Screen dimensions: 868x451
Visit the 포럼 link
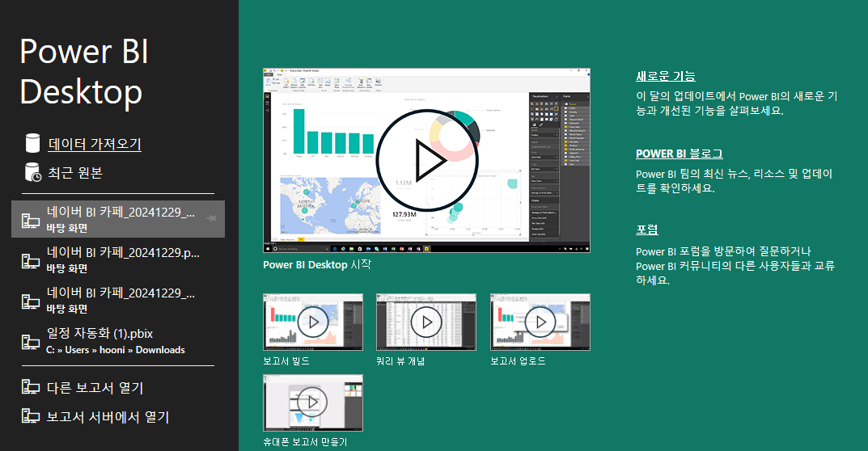(647, 230)
